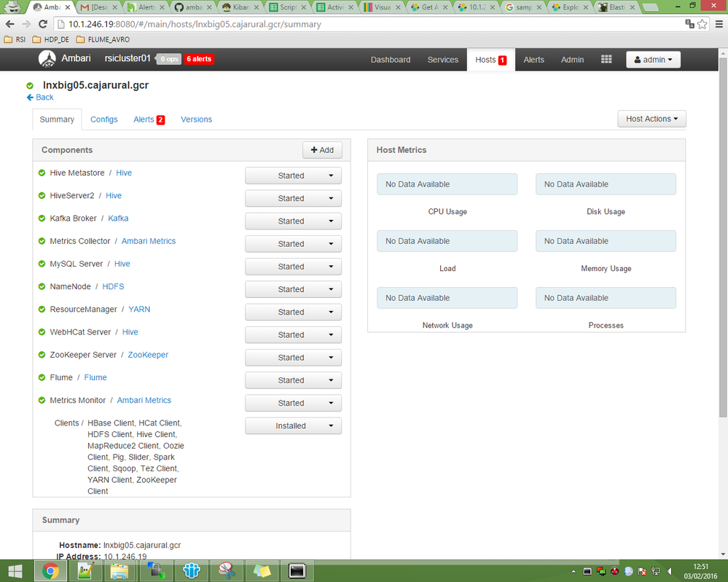Click page vertical scrollbar
The image size is (728, 582).
tap(723, 237)
